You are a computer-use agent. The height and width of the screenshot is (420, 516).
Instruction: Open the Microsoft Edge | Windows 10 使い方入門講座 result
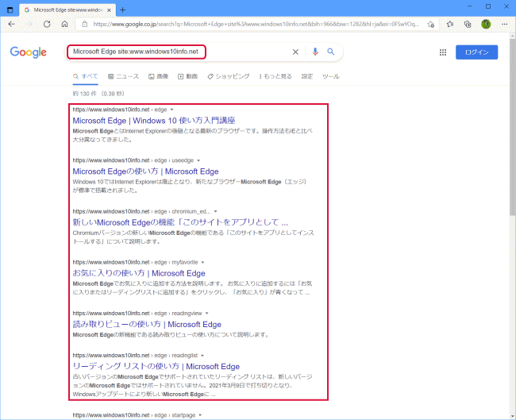[154, 121]
